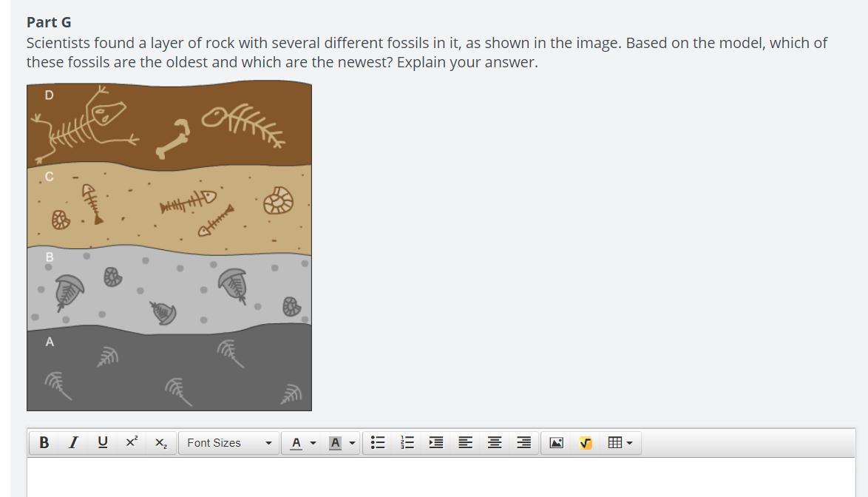Viewport: 868px width, 497px height.
Task: Click inside the answer text area
Action: click(x=441, y=477)
